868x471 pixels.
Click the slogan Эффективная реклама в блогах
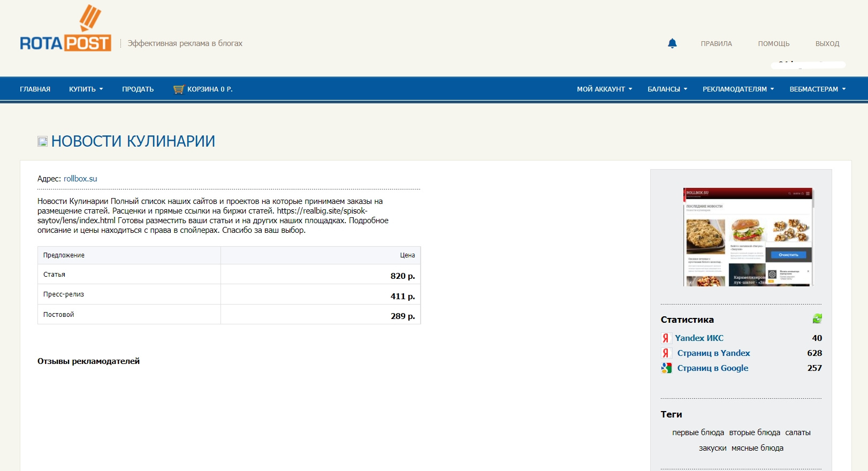pyautogui.click(x=185, y=43)
